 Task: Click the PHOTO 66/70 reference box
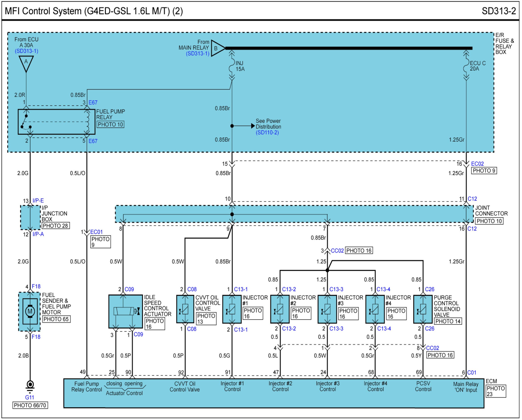(30, 405)
